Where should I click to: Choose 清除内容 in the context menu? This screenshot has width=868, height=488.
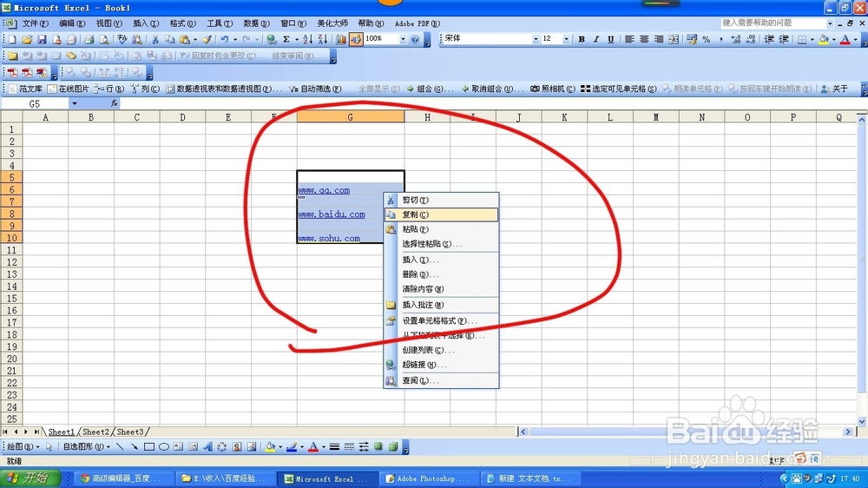click(441, 289)
